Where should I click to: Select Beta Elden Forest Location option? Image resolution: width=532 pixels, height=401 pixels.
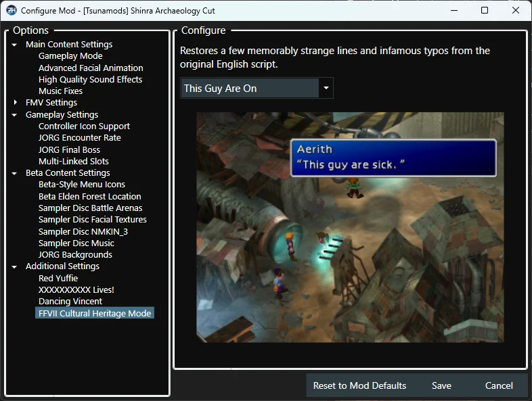pos(89,196)
